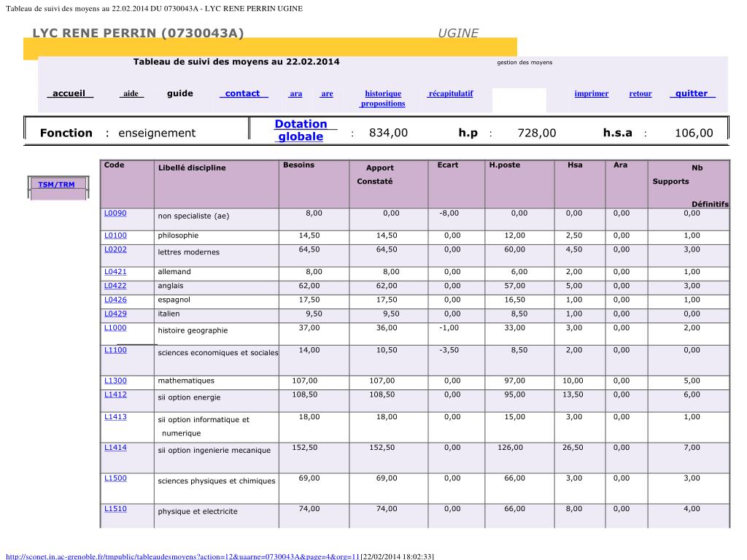
Task: Click the retour link
Action: click(x=640, y=93)
